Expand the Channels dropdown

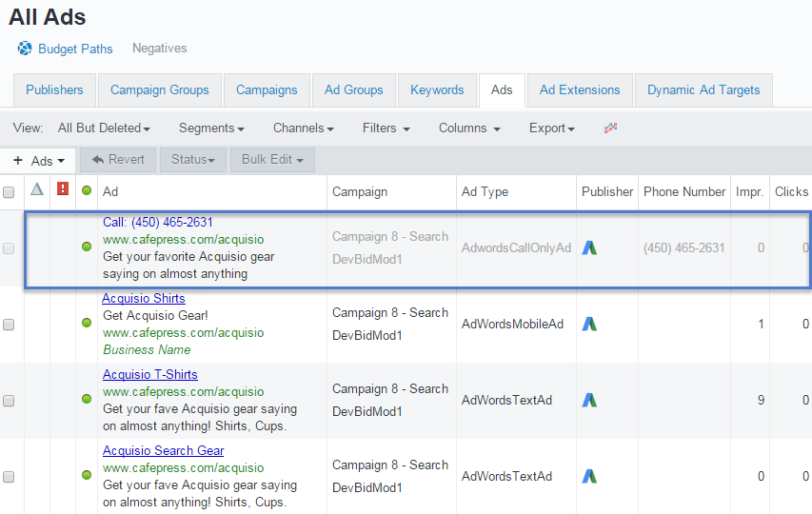[x=304, y=128]
